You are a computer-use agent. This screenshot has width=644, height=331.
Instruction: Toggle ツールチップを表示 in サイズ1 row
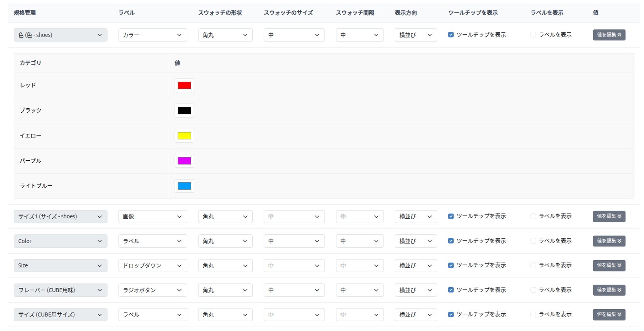pos(451,216)
